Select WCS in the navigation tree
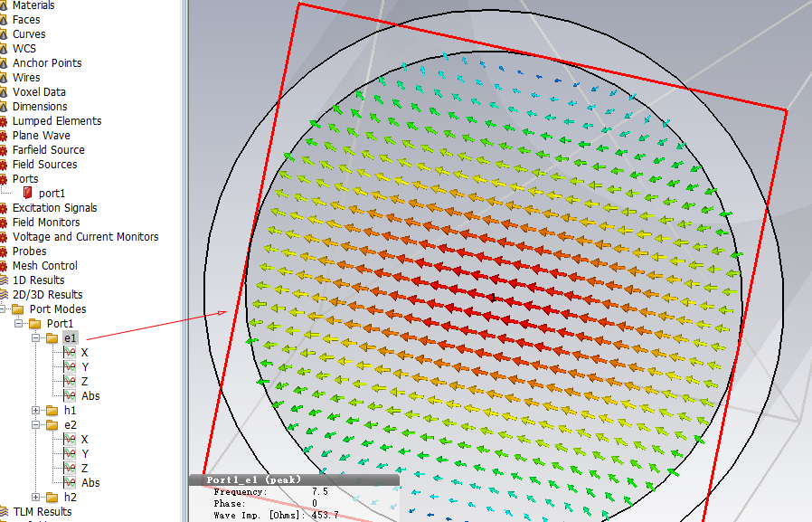812x522 pixels. [24, 49]
